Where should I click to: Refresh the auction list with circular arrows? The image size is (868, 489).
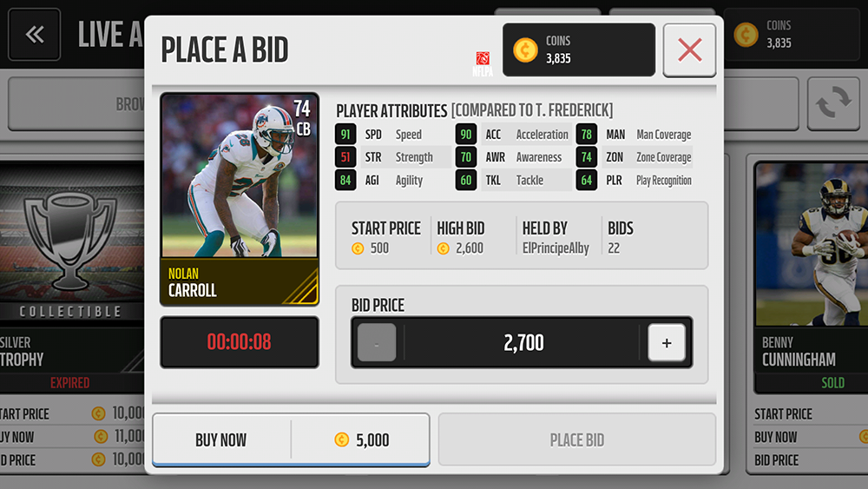coord(833,103)
